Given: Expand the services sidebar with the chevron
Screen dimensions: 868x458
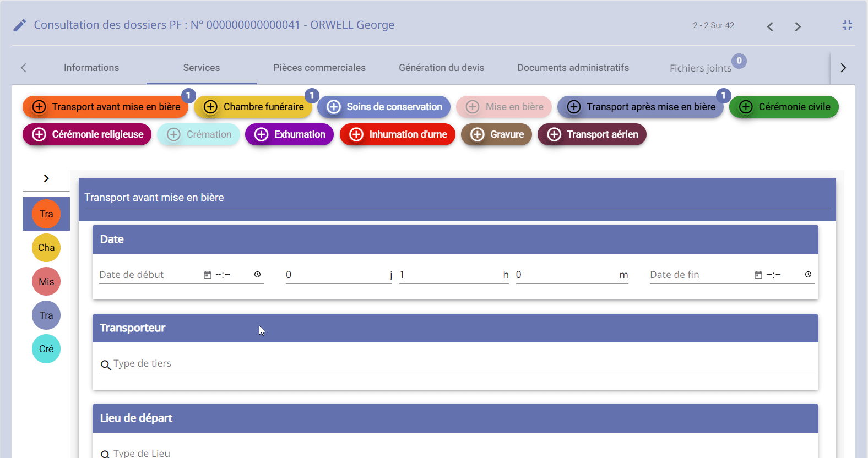Looking at the screenshot, I should (46, 178).
